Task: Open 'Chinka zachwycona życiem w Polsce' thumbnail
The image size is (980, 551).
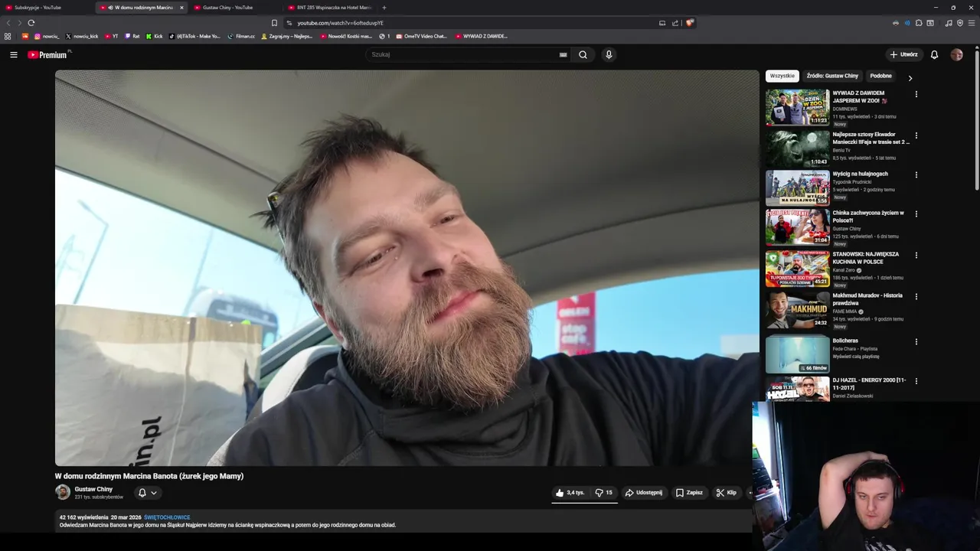Action: pyautogui.click(x=797, y=227)
